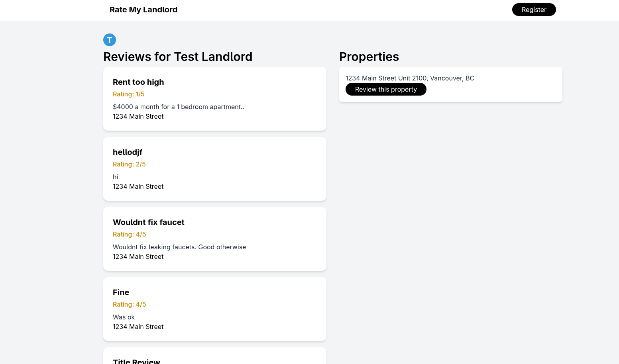
Task: Click 'Rating: 4/5' under the Fine review
Action: pos(130,304)
